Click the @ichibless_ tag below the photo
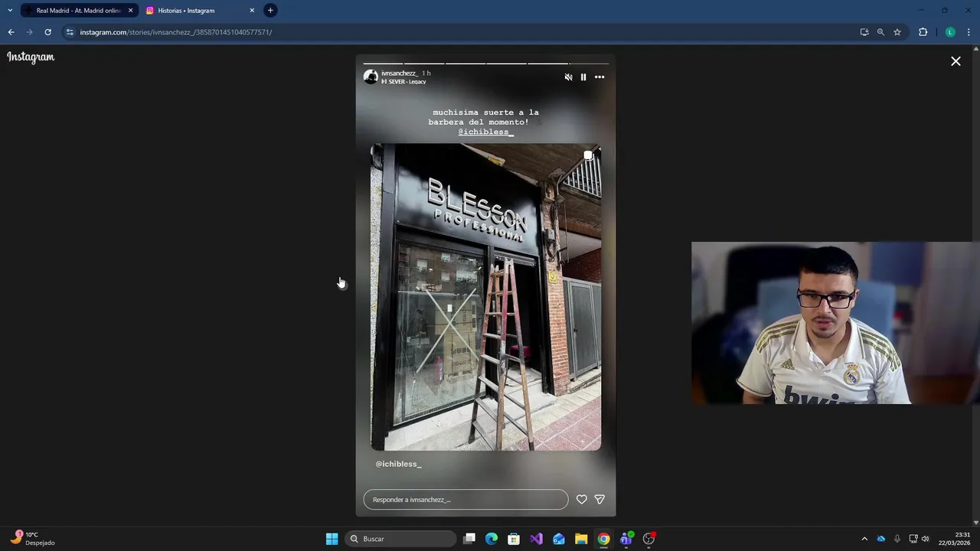 398,464
